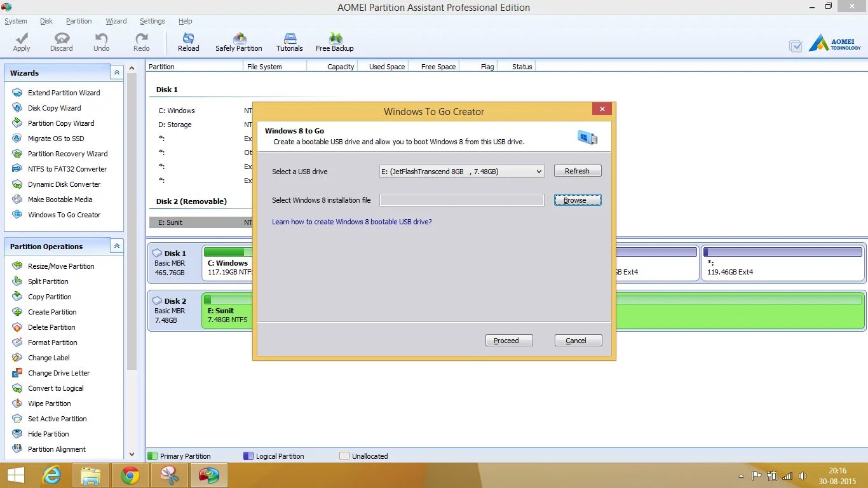Select the C: Windows block in Disk 1 map
The height and width of the screenshot is (488, 868).
[228, 263]
